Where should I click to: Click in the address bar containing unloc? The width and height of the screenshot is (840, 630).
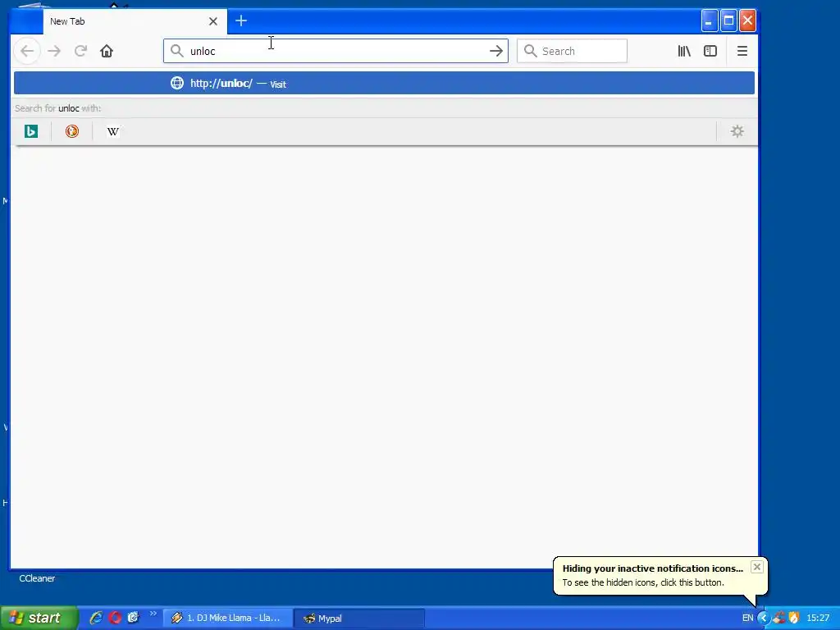pyautogui.click(x=336, y=51)
